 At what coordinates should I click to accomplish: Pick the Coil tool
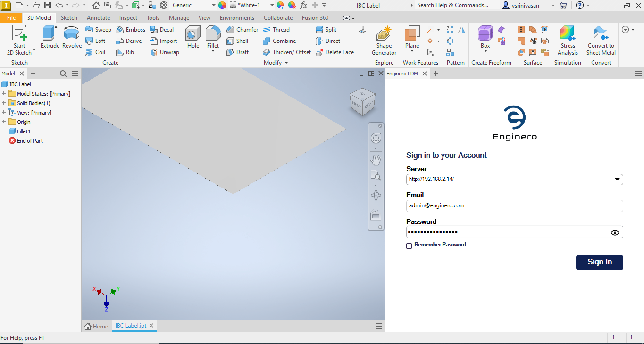95,52
